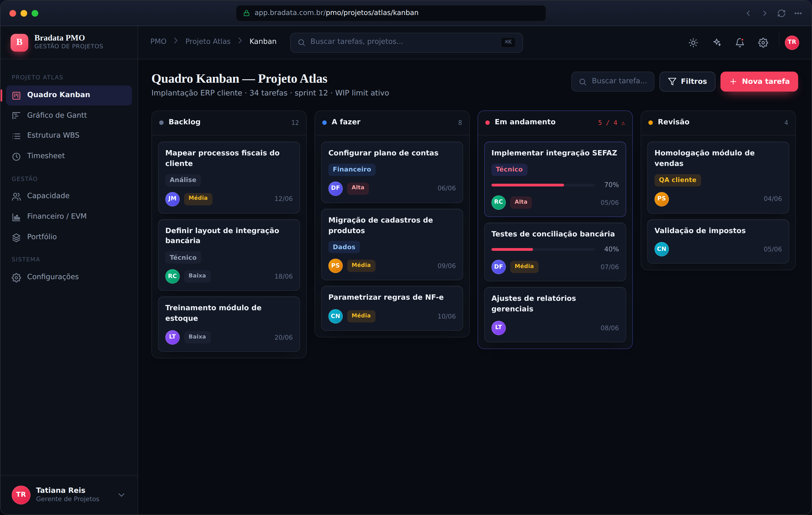Open Estrutura WBS page
Screen dimensions: 812x515
coord(69,135)
